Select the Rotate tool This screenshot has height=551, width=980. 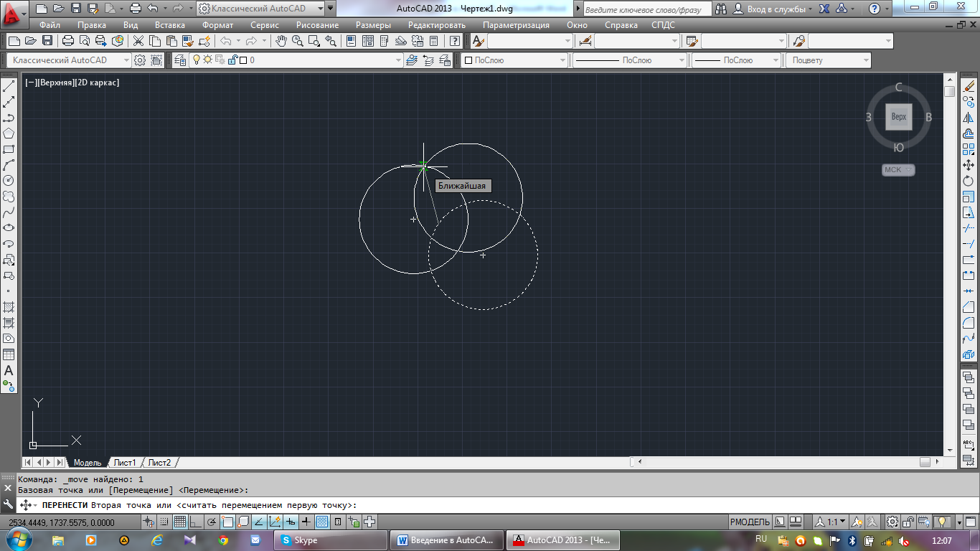[969, 181]
